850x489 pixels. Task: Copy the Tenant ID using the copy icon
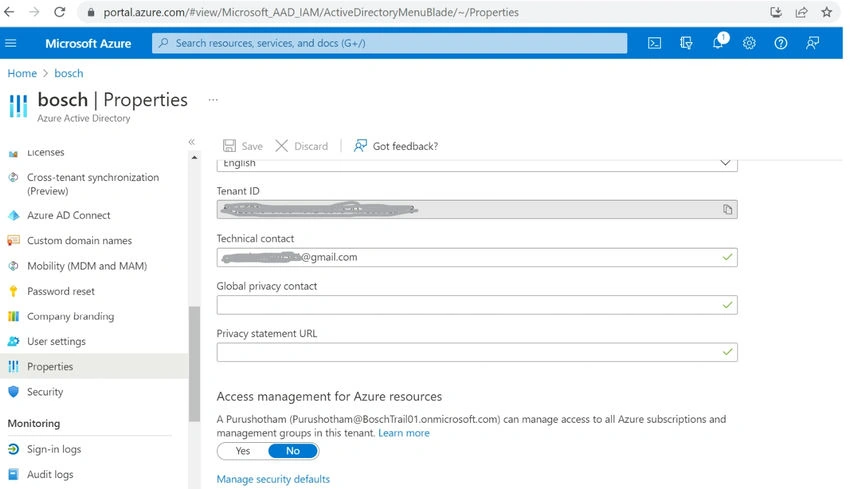(727, 209)
